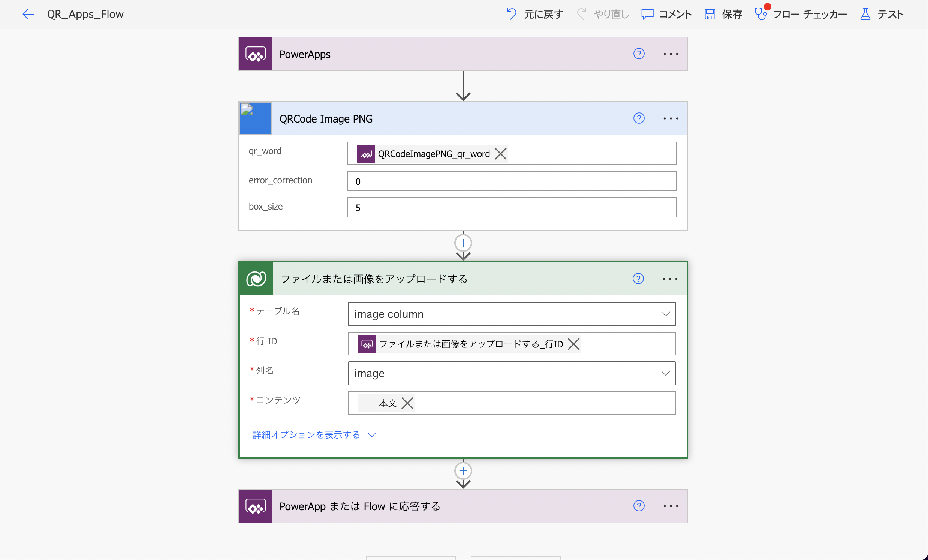Open the フロー チェッカー
928x560 pixels.
coord(801,14)
